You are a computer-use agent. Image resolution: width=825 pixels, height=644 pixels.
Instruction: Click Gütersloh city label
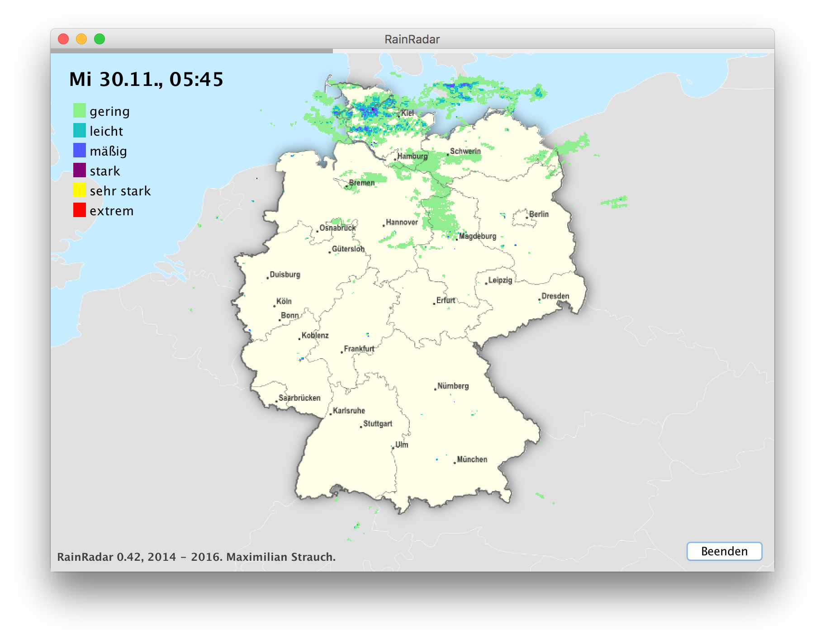point(348,249)
